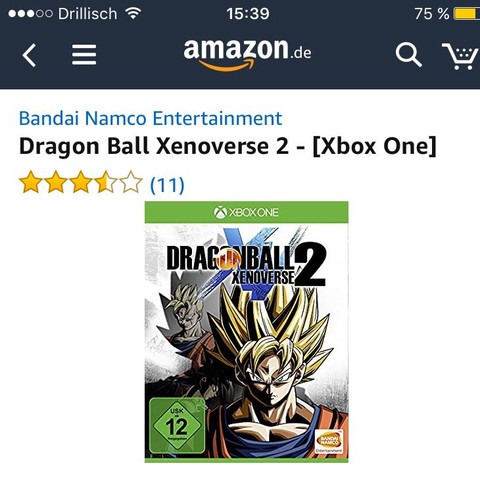Tap the battery indicator icon
This screenshot has height=480, width=480.
tap(467, 14)
